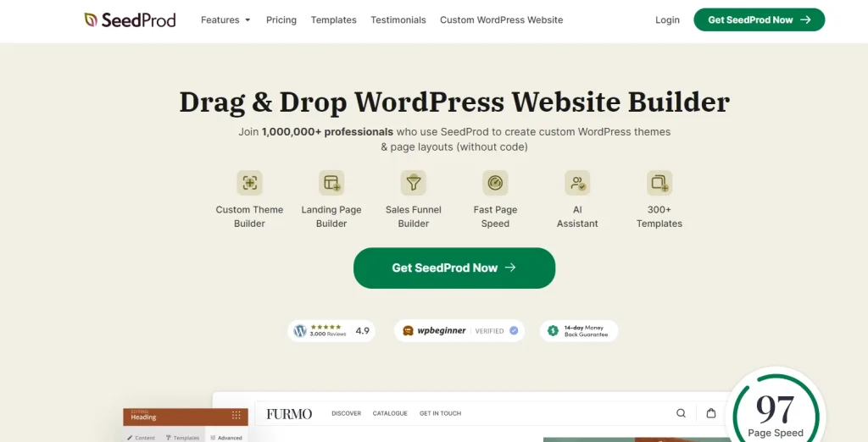Click the blue verified checkmark icon

[x=514, y=331]
